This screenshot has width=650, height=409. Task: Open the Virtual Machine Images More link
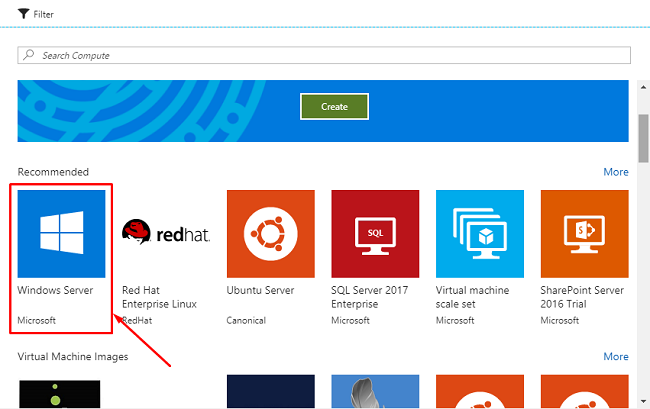616,356
